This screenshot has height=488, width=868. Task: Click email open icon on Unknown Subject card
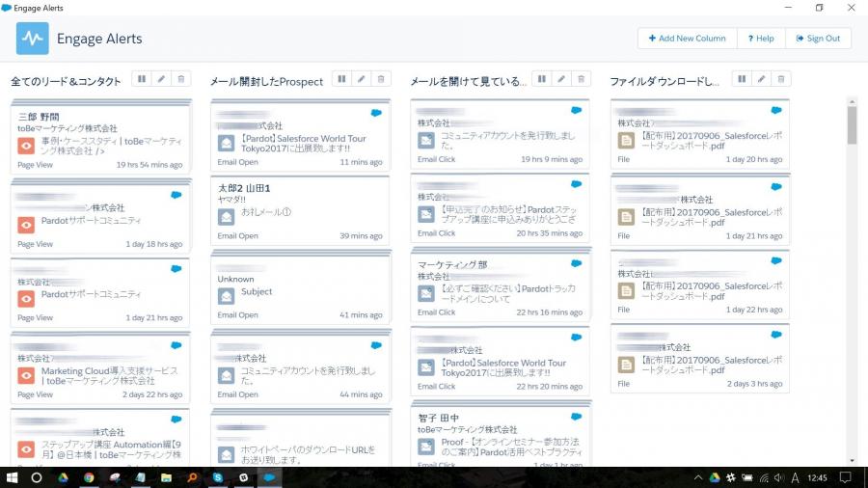point(226,296)
